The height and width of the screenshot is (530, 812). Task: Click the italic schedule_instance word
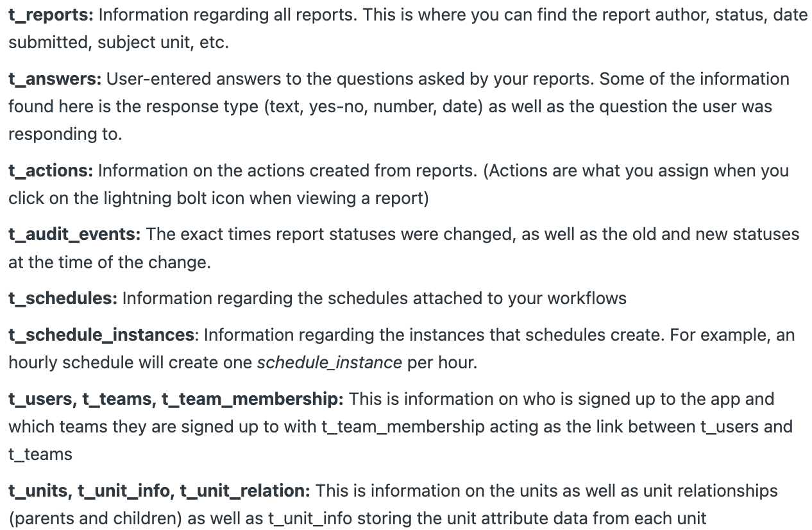point(329,363)
